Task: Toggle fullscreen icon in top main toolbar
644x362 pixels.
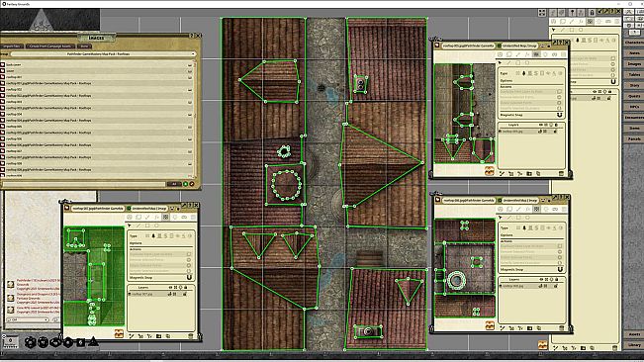Action: coord(542,12)
